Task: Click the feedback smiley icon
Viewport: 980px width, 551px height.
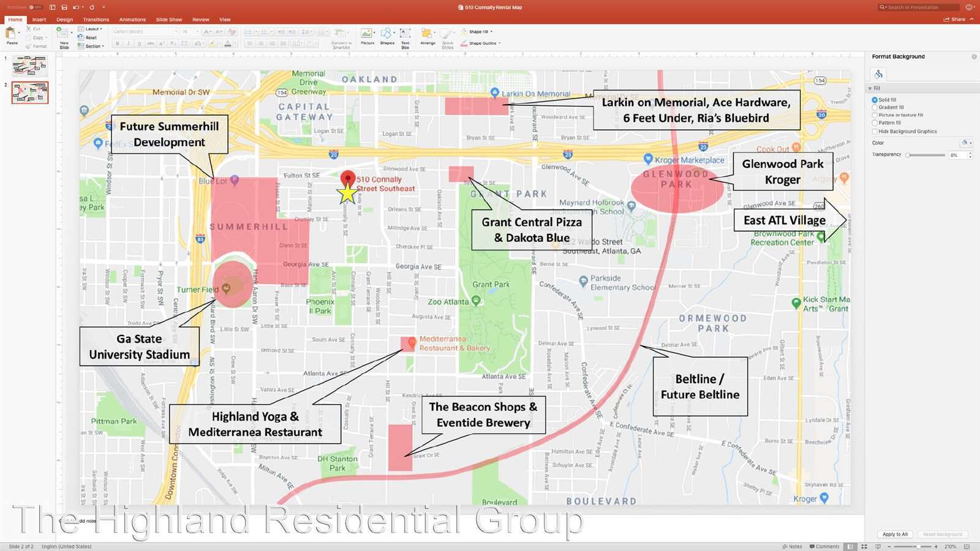Action: pyautogui.click(x=970, y=7)
